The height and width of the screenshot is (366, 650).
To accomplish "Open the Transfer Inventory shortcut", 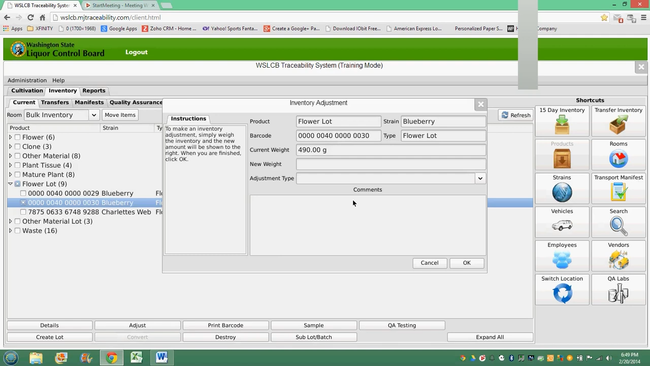I will [618, 121].
